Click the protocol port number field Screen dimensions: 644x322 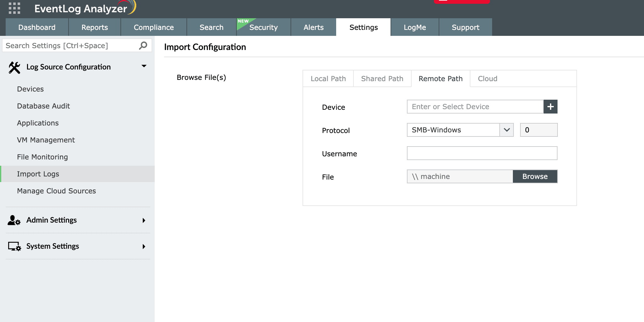[x=539, y=130]
